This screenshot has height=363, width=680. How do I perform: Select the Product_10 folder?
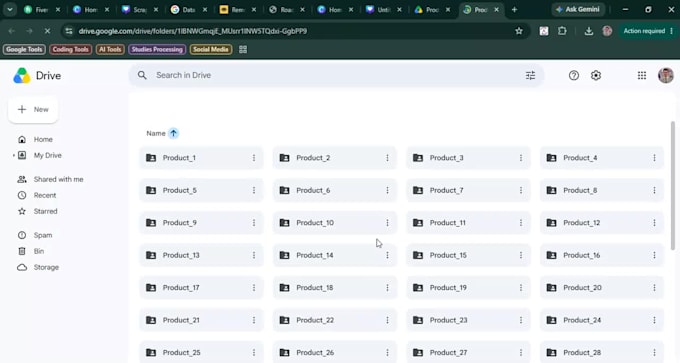335,223
